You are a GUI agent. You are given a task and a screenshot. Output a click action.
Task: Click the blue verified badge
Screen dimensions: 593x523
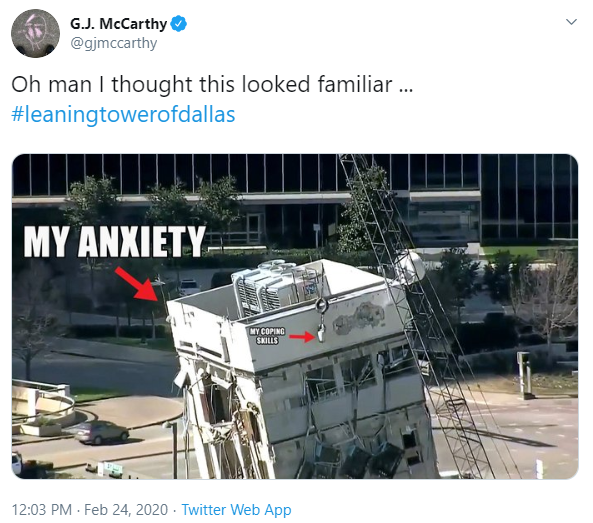click(x=179, y=24)
